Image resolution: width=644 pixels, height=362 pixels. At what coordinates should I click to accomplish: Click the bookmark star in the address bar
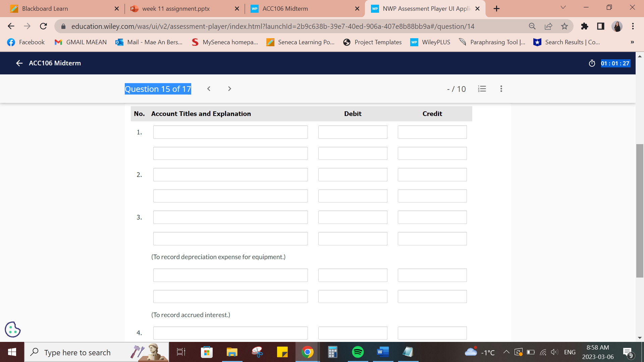click(x=565, y=26)
